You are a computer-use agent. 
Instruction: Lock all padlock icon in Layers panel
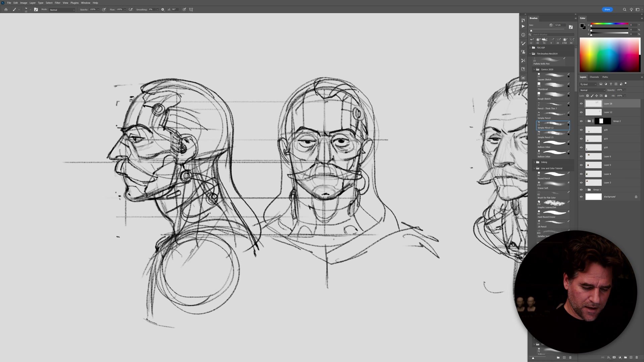coord(606,96)
